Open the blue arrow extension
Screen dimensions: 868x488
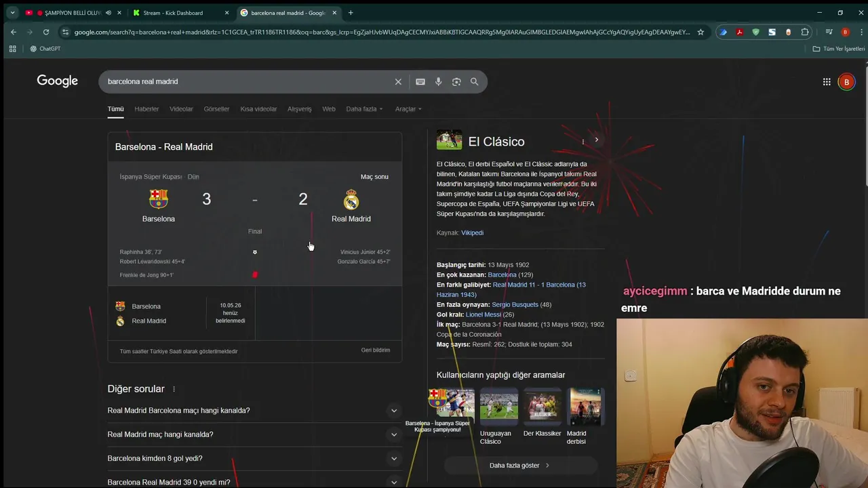[x=724, y=32]
